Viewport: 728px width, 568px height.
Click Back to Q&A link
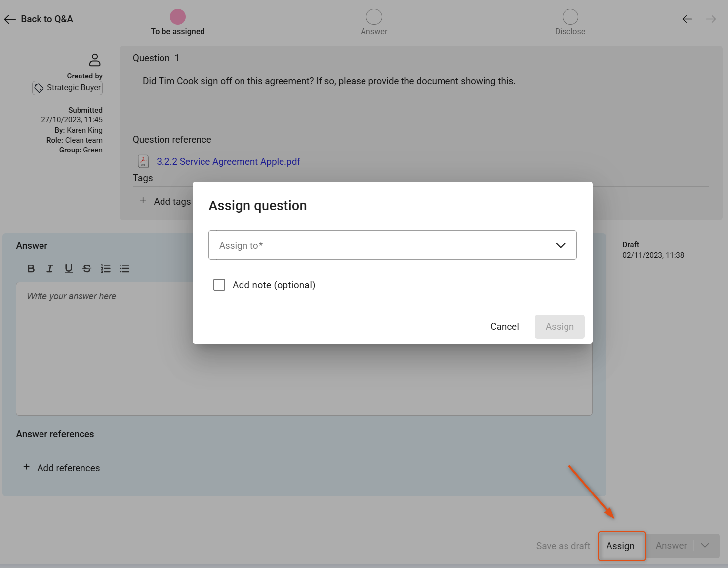[x=47, y=19]
